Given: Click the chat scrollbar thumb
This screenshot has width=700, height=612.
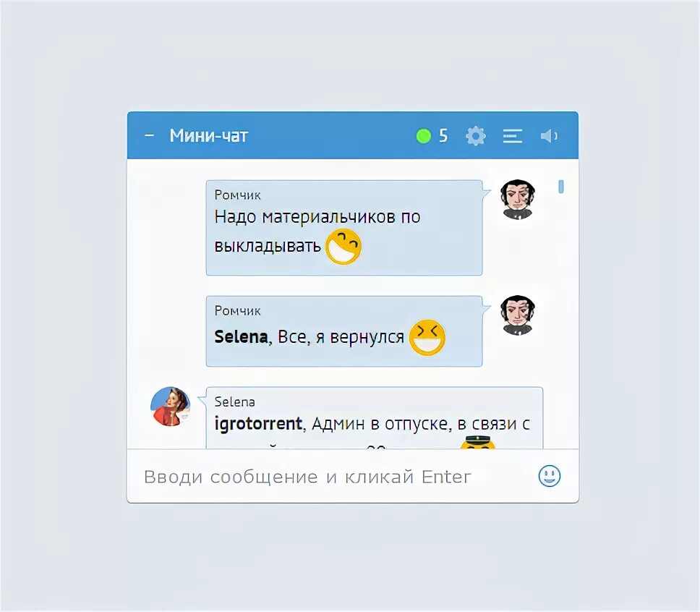Looking at the screenshot, I should click(561, 187).
